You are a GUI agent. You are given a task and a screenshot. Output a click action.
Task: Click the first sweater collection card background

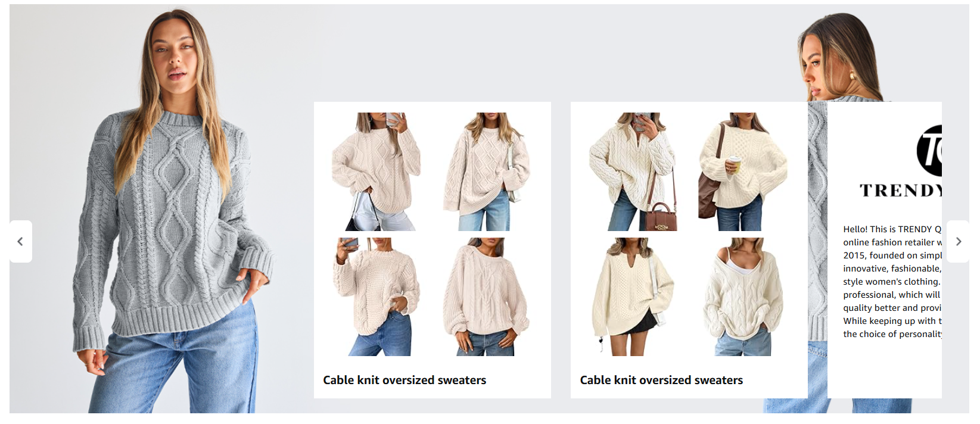433,250
